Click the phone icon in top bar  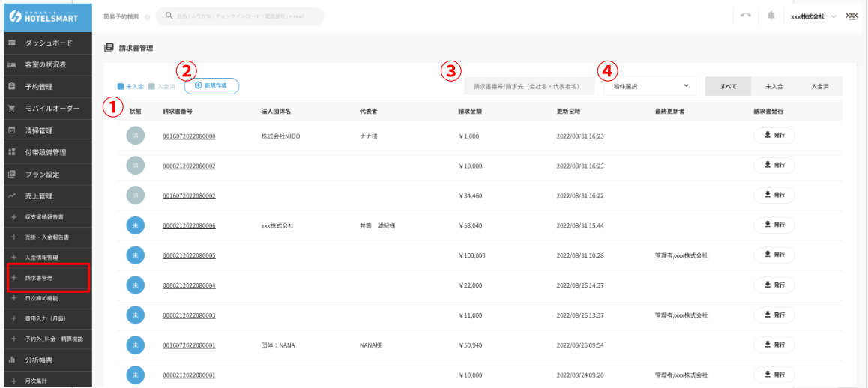[745, 16]
